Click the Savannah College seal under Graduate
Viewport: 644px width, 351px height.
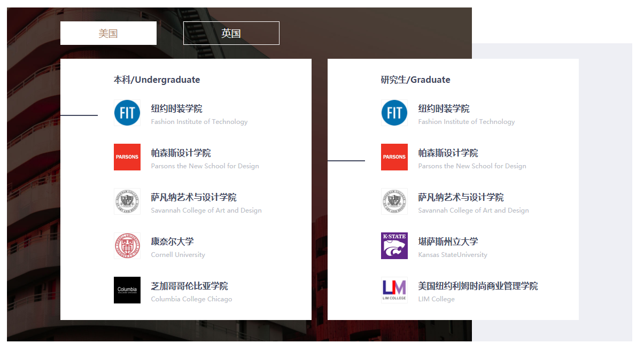[x=394, y=201]
